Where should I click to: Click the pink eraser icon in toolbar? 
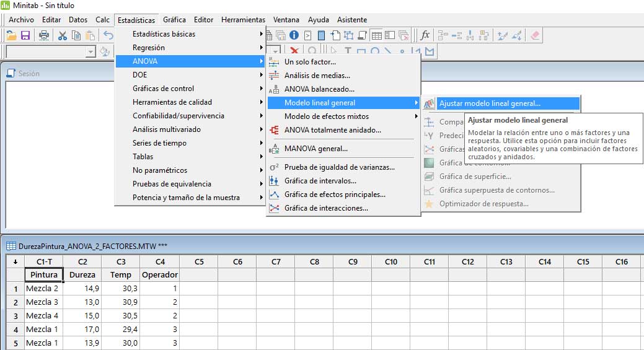(535, 35)
